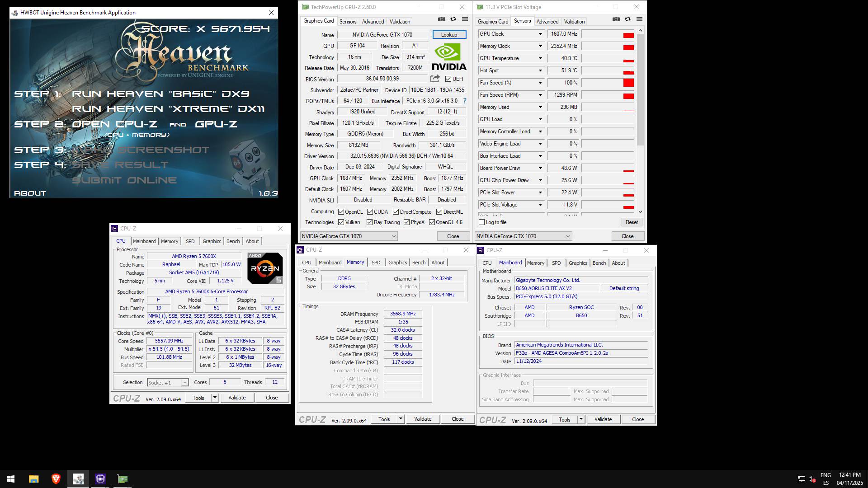Open the hamburger menu in GPU-Z Sensors window
The height and width of the screenshot is (488, 868).
coord(639,19)
